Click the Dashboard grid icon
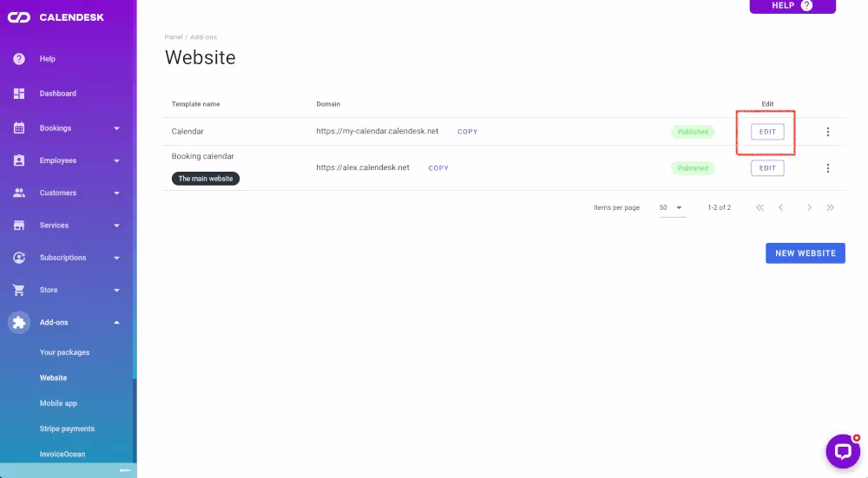 [x=19, y=94]
